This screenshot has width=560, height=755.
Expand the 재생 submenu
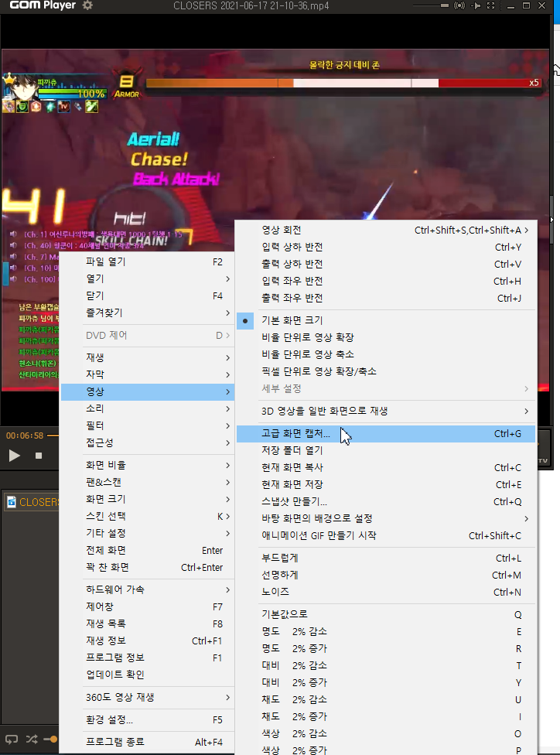[x=147, y=357]
